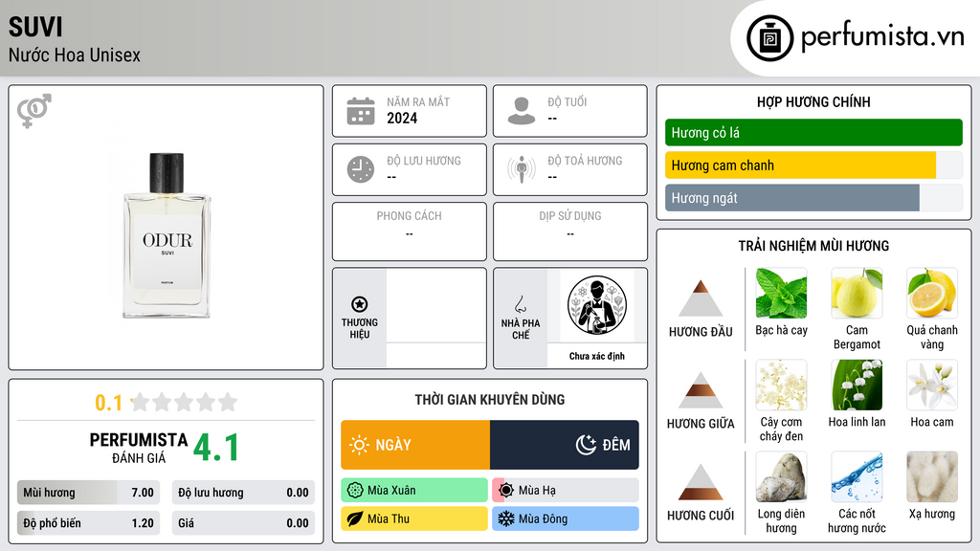Click the person icon beside Độ tuổi
Screen dimensions: 980x551
pos(522,111)
